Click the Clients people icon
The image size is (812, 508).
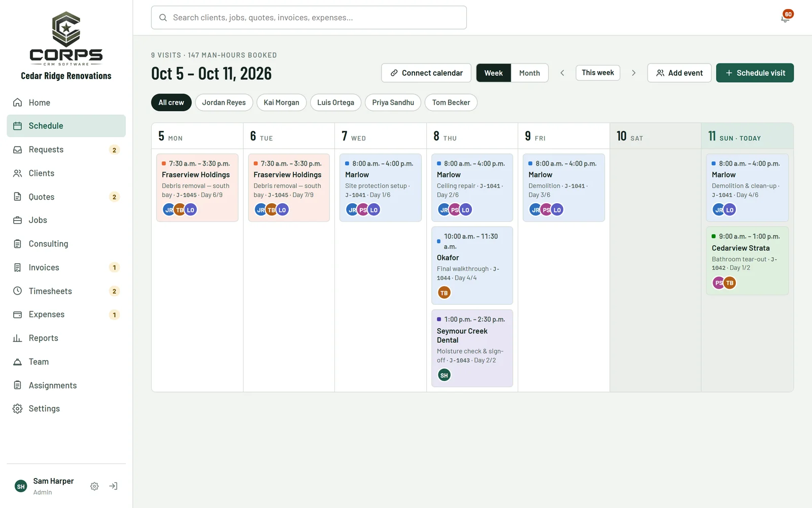(18, 173)
